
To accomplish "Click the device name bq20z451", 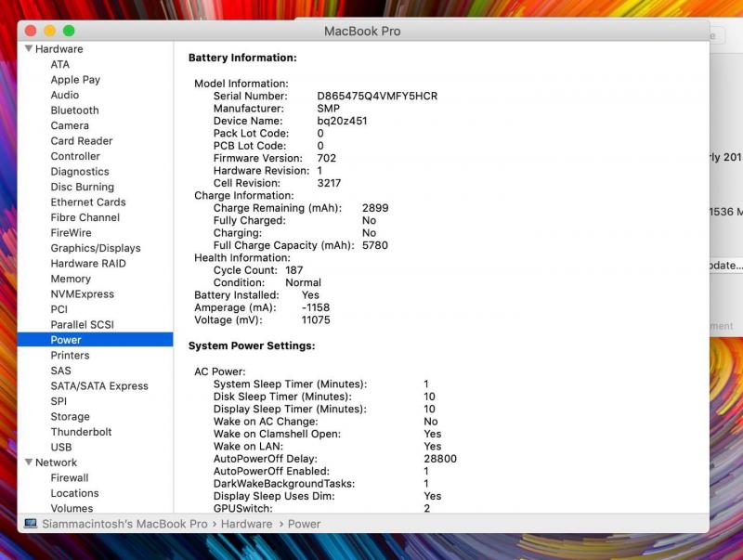I will [x=342, y=121].
